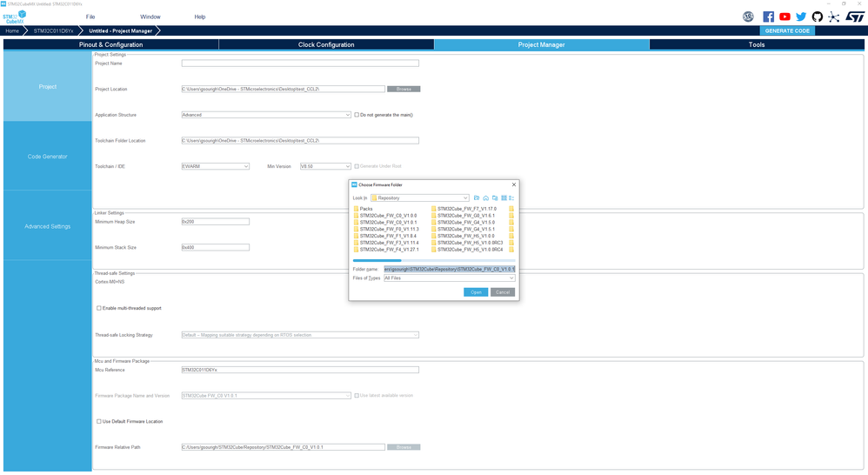Select Project side section

click(x=48, y=86)
